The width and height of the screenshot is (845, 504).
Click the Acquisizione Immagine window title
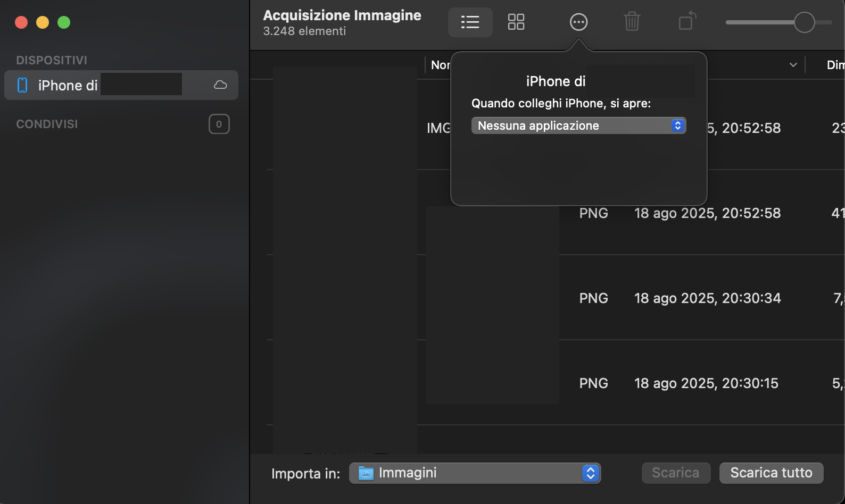tap(342, 15)
